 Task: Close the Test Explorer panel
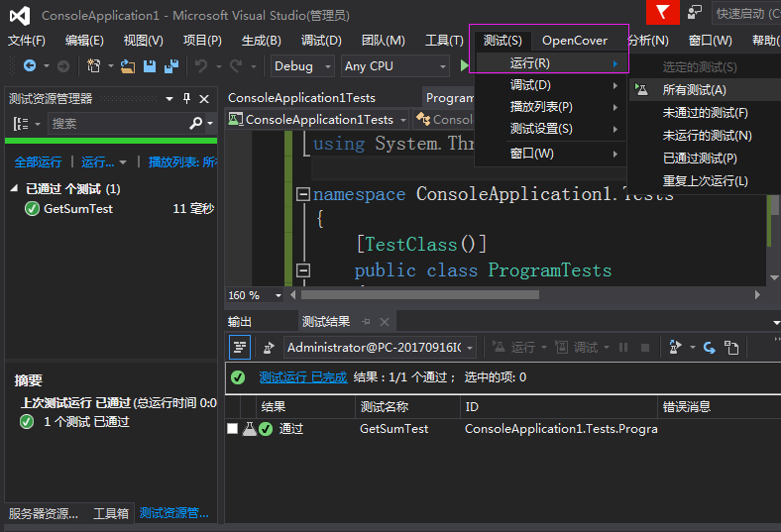click(x=204, y=99)
